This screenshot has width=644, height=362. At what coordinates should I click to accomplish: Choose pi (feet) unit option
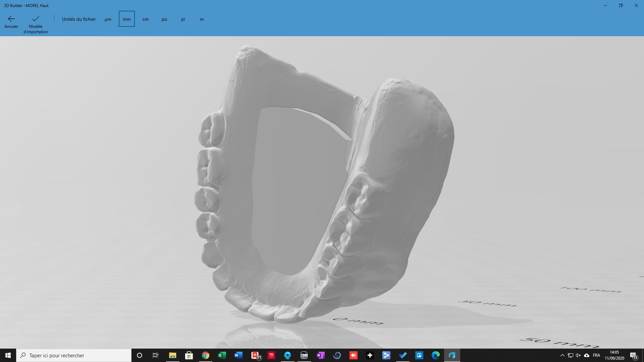pos(183,19)
